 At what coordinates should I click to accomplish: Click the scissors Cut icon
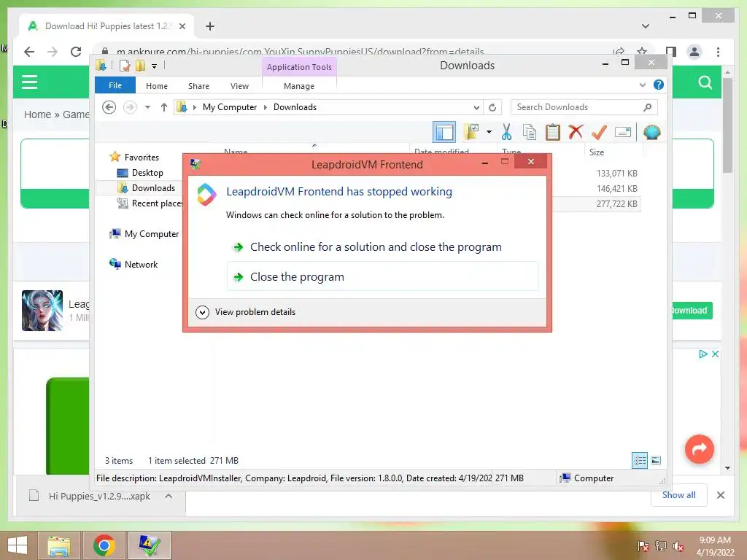tap(506, 132)
